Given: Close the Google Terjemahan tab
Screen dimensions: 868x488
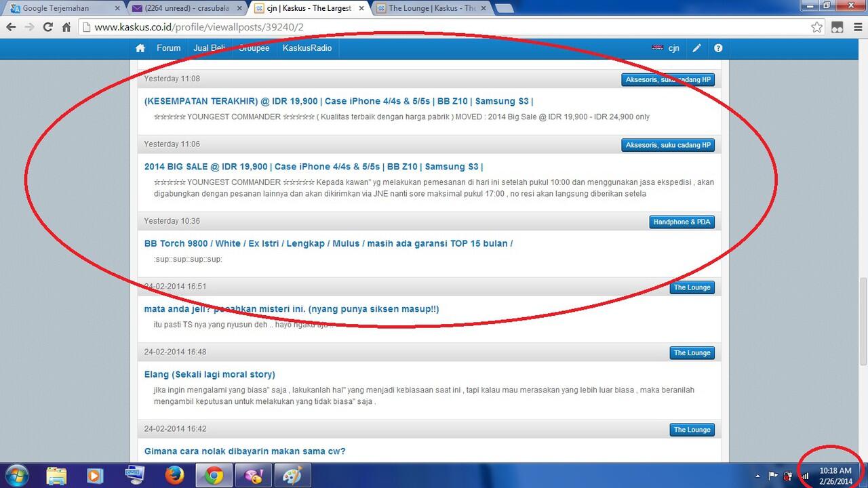Looking at the screenshot, I should point(117,9).
